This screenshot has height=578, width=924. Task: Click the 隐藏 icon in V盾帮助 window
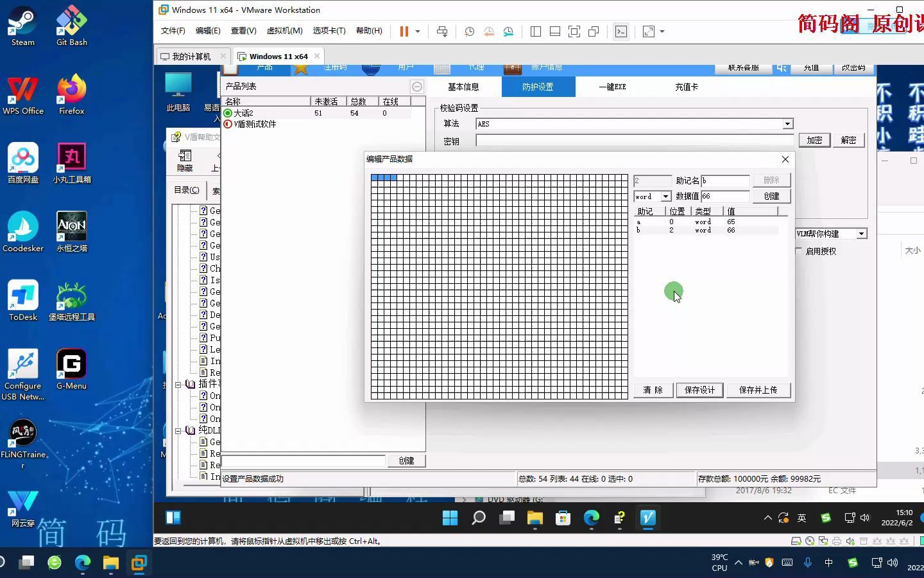185,161
